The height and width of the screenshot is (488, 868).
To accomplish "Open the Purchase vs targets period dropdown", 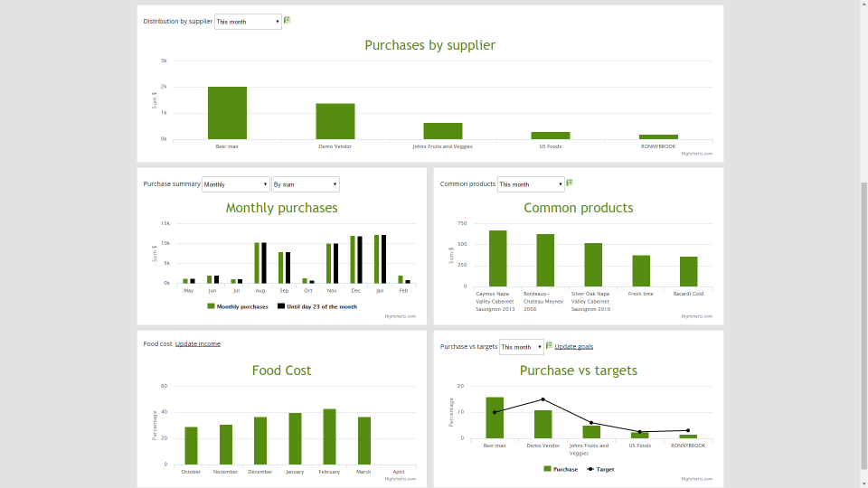I will [521, 347].
